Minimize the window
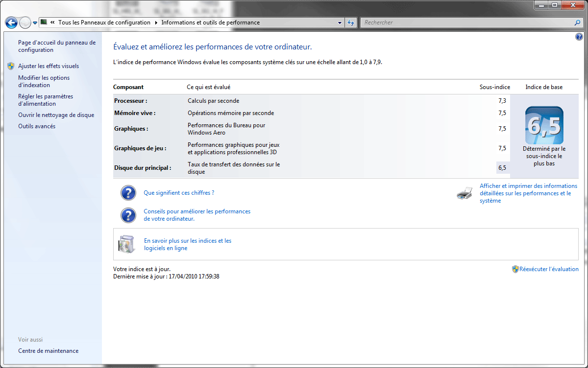 (541, 5)
